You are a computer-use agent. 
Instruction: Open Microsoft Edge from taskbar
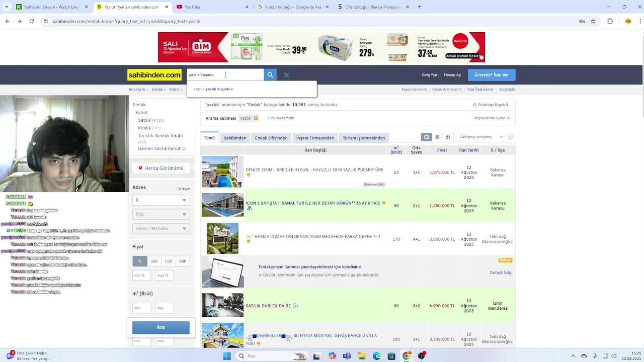coord(376,356)
